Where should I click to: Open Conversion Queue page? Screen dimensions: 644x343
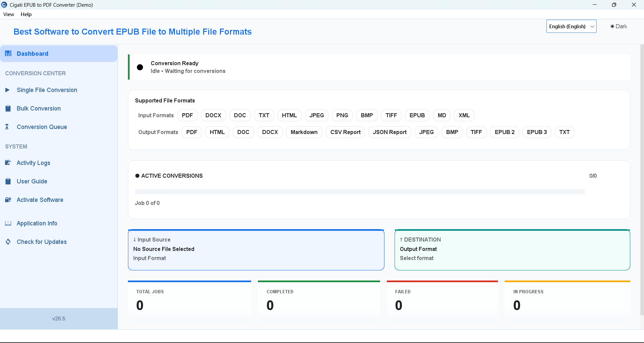tap(59, 127)
